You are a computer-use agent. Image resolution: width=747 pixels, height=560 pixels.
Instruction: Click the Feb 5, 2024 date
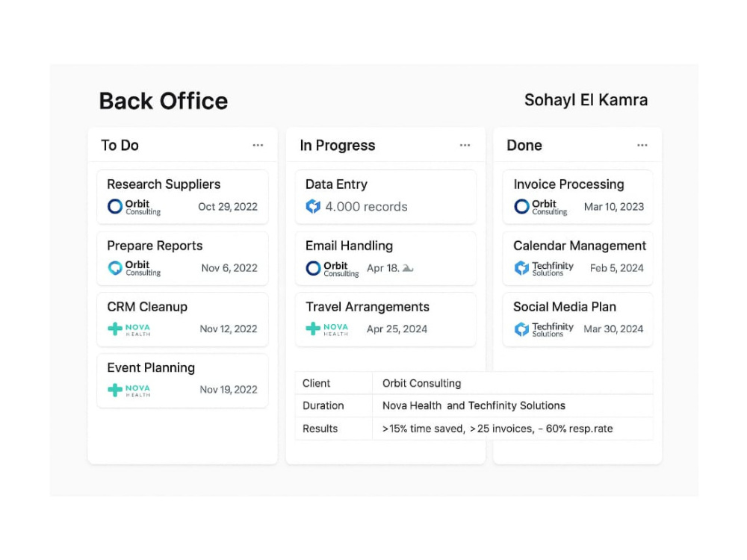pos(616,268)
